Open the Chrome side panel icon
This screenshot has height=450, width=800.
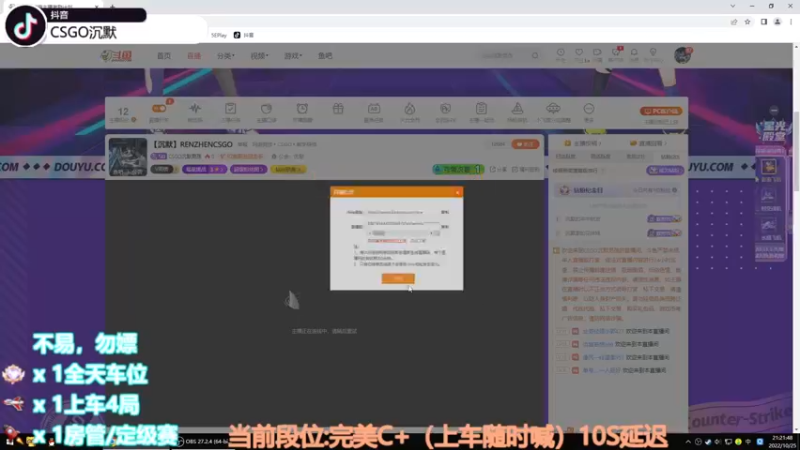click(764, 22)
